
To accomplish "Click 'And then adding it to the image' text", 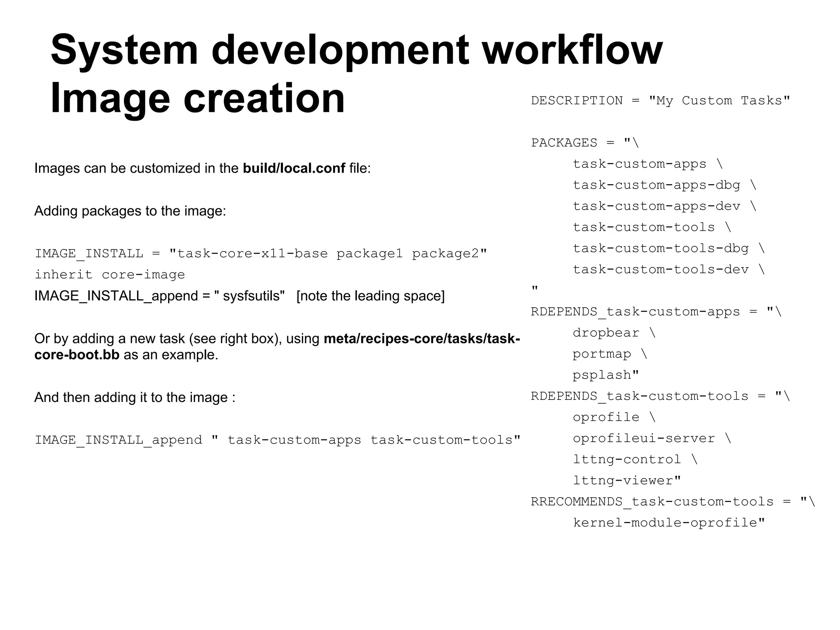I will 135,397.
